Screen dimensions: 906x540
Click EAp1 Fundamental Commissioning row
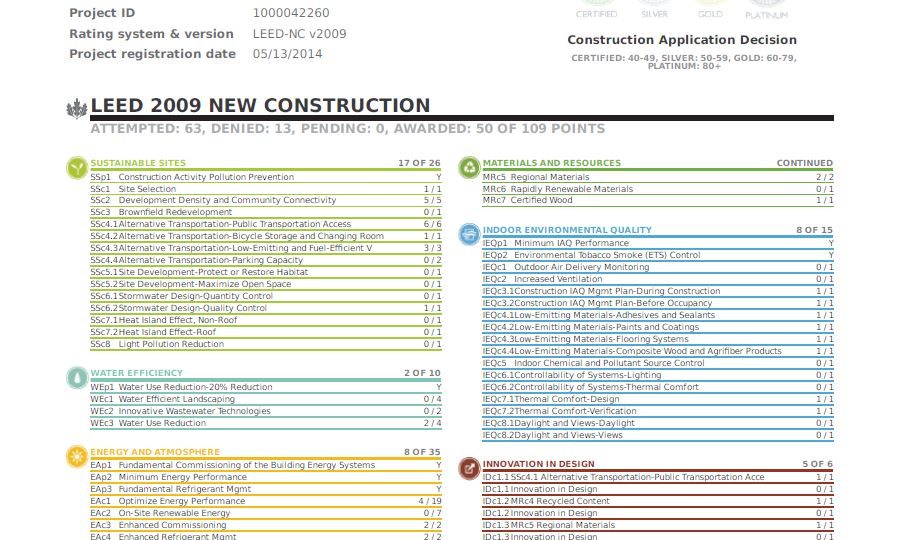[x=266, y=465]
